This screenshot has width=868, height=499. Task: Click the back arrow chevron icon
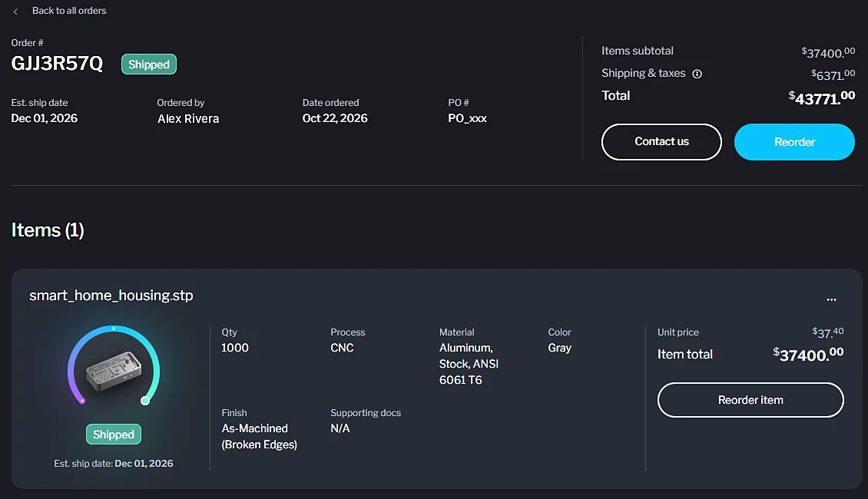15,11
